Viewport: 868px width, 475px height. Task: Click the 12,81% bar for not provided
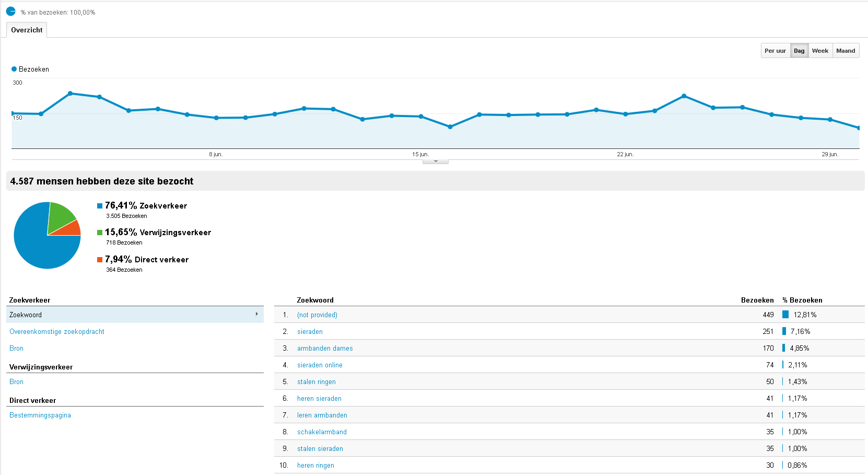[785, 314]
